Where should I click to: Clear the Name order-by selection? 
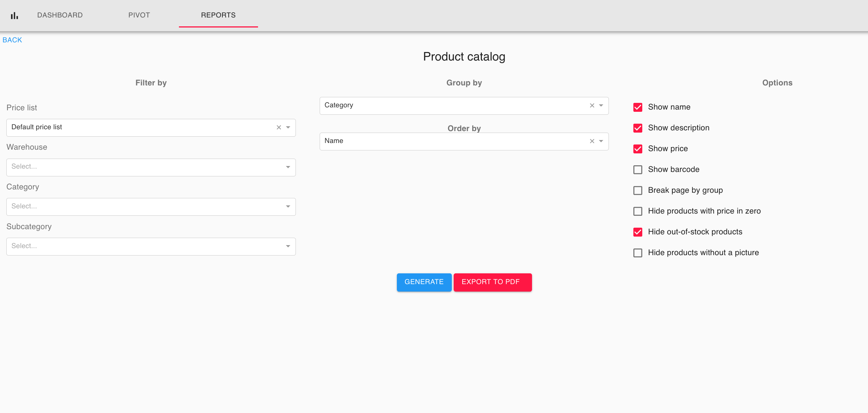point(592,141)
